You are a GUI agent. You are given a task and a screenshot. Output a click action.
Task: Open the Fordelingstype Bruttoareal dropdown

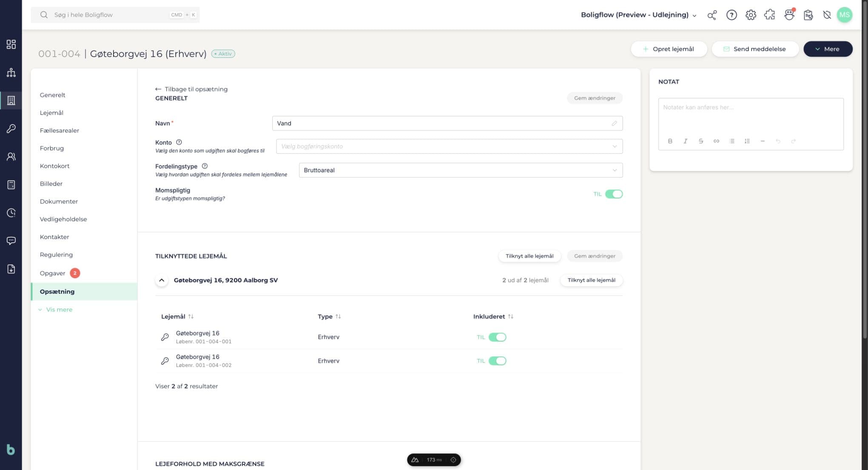click(x=461, y=170)
